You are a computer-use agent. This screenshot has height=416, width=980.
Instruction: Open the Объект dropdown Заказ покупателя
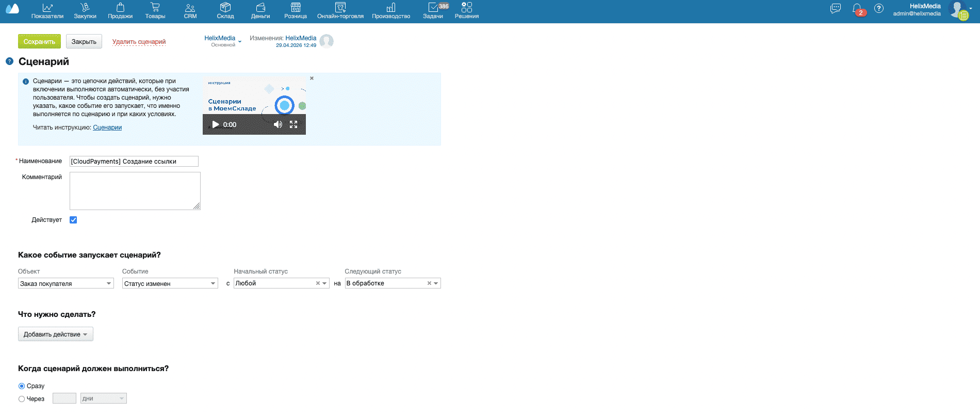(x=66, y=283)
